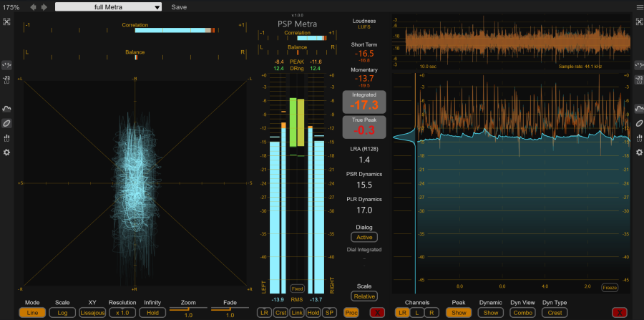Click the Save preset button
644x320 pixels.
point(179,6)
